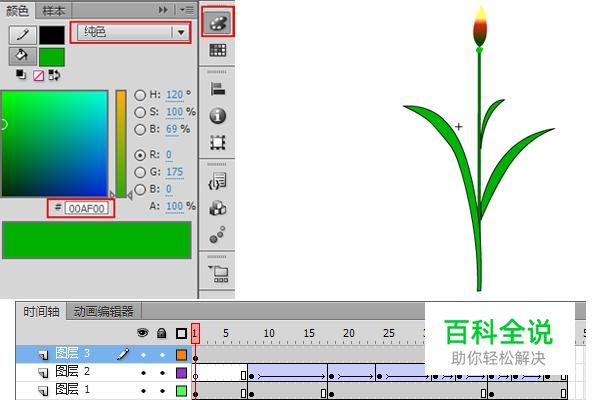The image size is (600, 400).
Task: Click inside the color picker gradient square
Action: 55,143
